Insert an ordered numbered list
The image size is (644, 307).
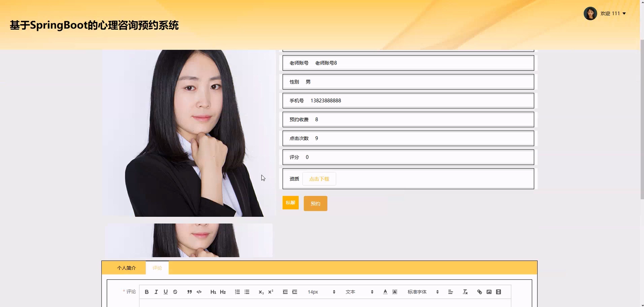(237, 292)
